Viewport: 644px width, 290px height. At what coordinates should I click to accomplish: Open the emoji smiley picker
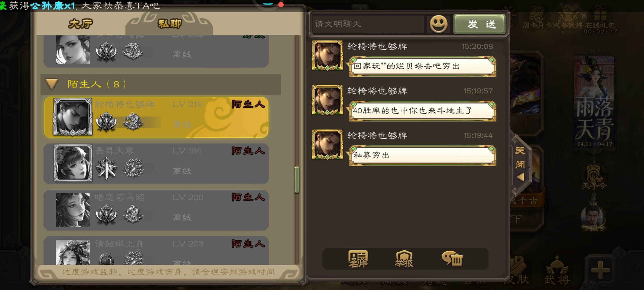[438, 24]
